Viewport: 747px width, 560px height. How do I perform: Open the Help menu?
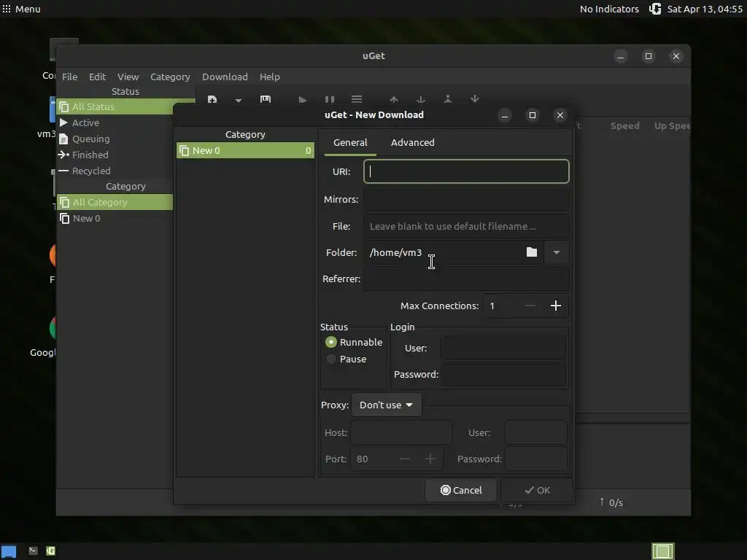coord(270,77)
